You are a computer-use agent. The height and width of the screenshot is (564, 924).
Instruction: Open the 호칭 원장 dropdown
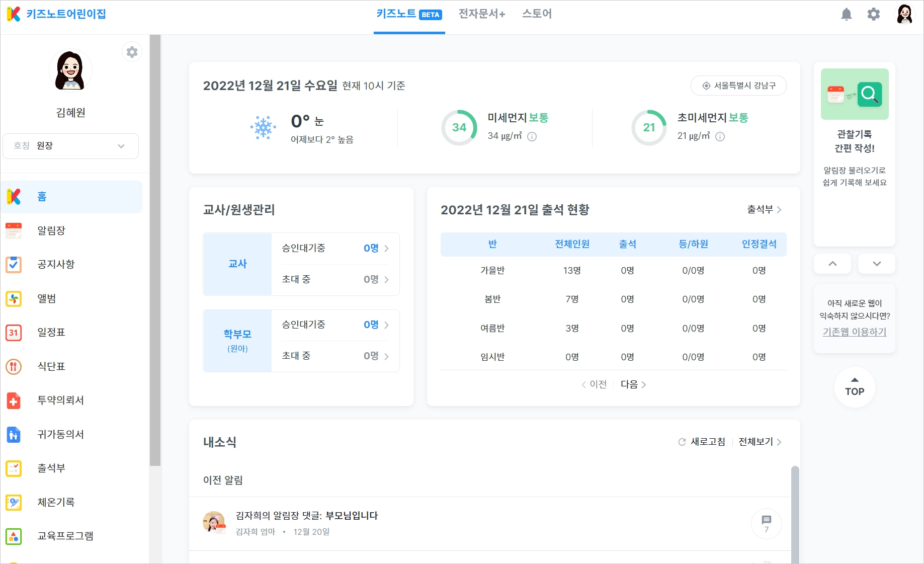point(70,146)
